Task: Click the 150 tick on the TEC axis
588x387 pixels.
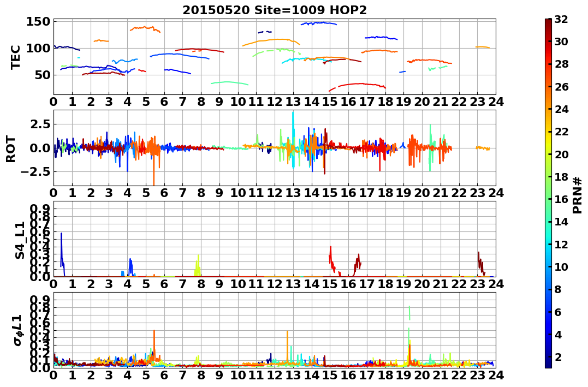Action: point(38,21)
